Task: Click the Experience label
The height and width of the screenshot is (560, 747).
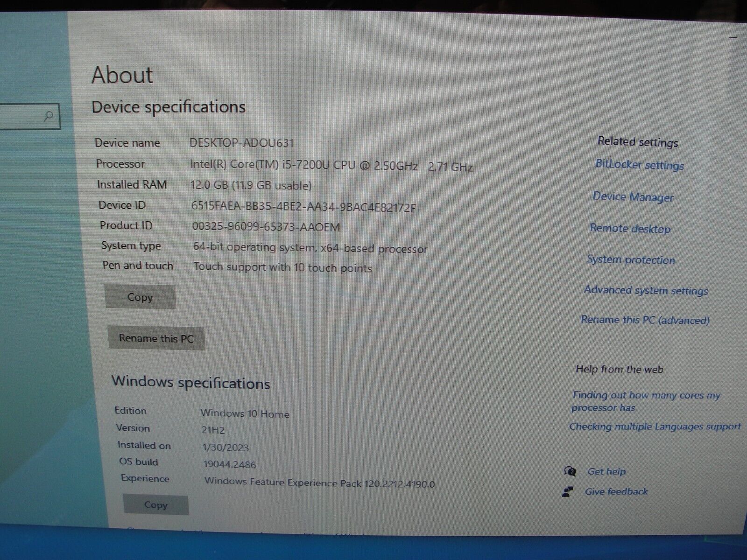Action: coord(145,479)
